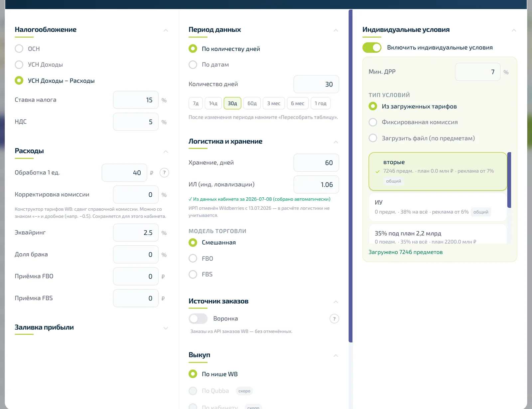
Task: Turn off Включить индивидуальные условия switch
Action: 372,48
